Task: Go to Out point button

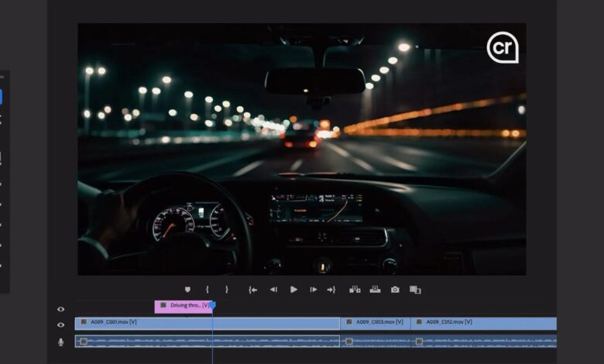Action: [331, 290]
